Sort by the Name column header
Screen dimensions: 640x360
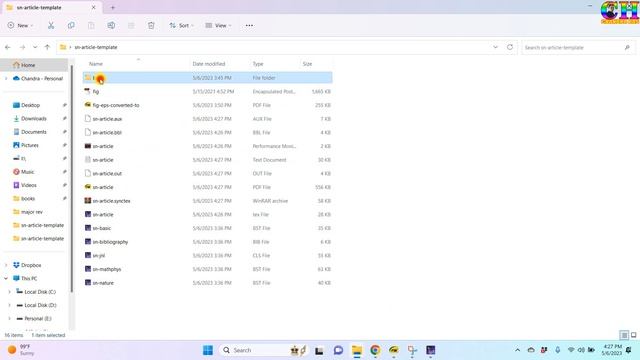[96, 64]
